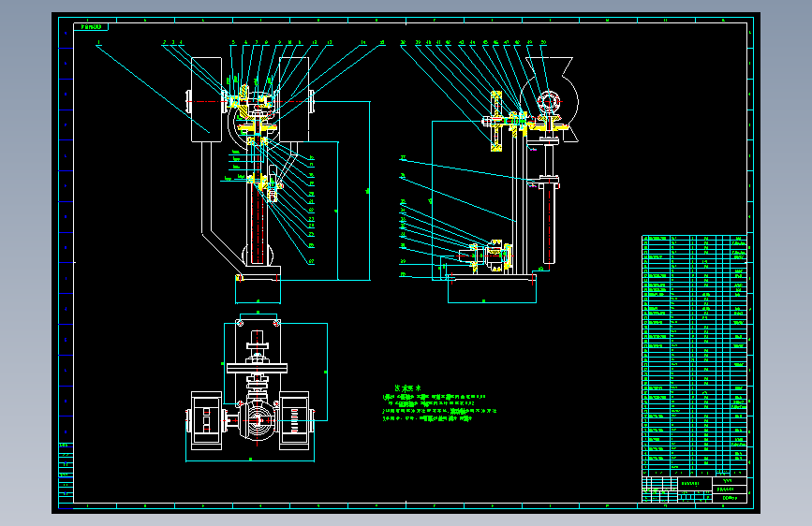The width and height of the screenshot is (812, 526).
Task: Click the green technical requirements heading
Action: (407, 387)
